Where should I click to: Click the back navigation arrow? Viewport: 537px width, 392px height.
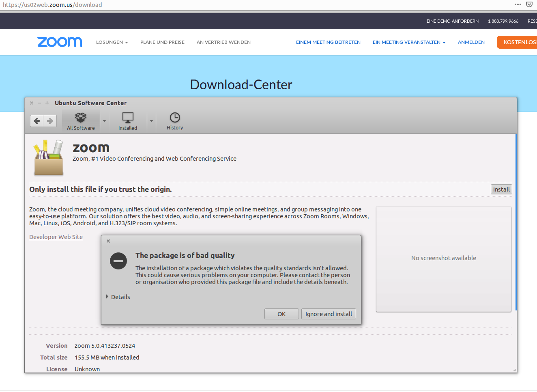pos(36,121)
